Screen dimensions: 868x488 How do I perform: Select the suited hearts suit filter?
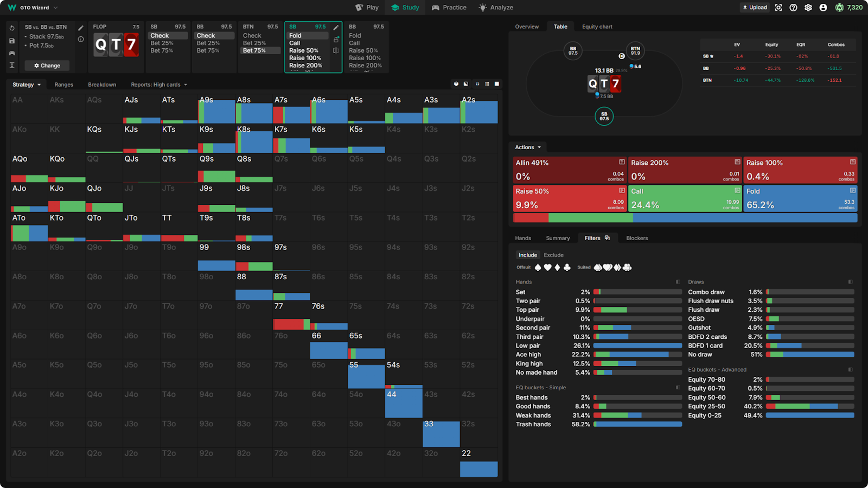tap(608, 267)
